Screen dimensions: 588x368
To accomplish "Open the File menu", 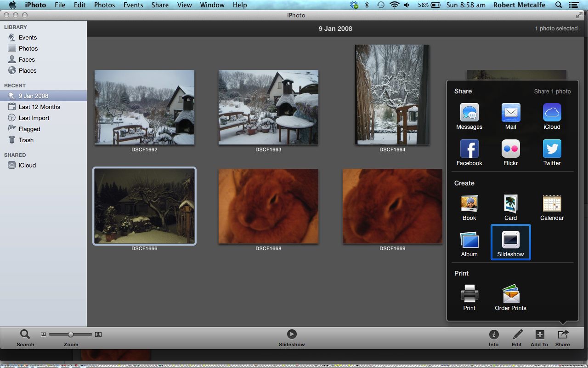I will pyautogui.click(x=60, y=5).
